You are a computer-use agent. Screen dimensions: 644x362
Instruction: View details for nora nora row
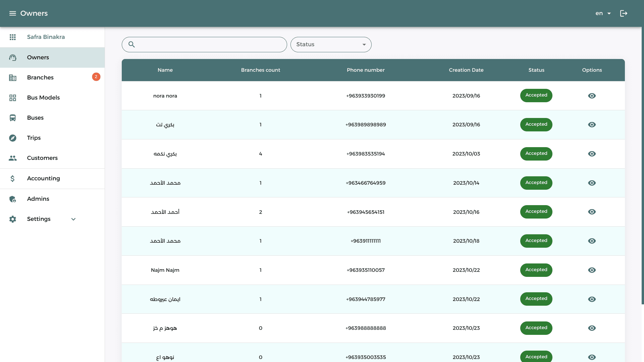[x=592, y=96]
